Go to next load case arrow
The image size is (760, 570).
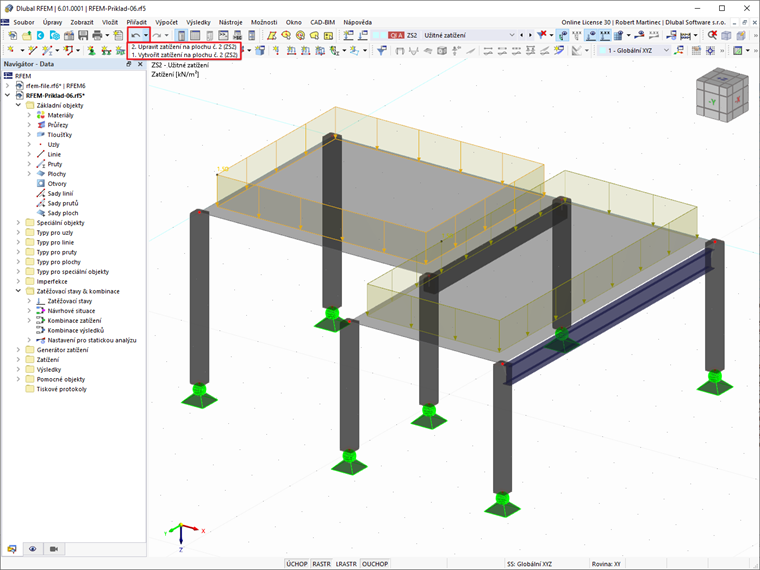[x=530, y=35]
